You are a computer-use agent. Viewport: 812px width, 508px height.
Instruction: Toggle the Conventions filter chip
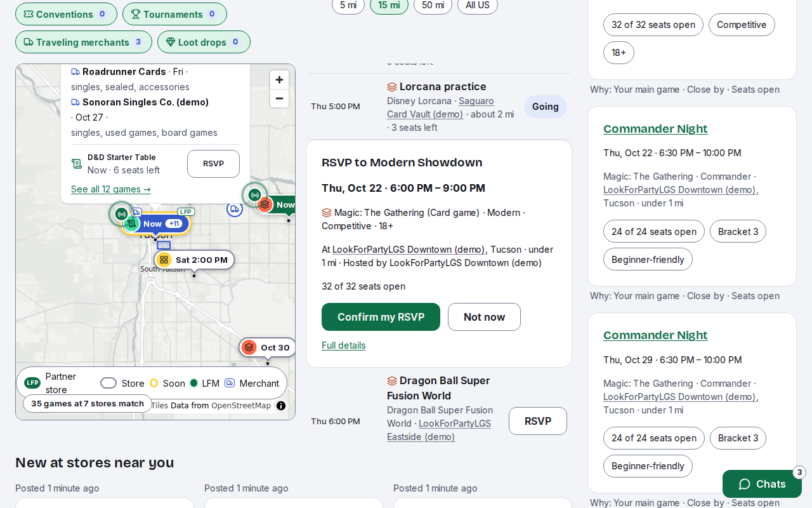66,14
